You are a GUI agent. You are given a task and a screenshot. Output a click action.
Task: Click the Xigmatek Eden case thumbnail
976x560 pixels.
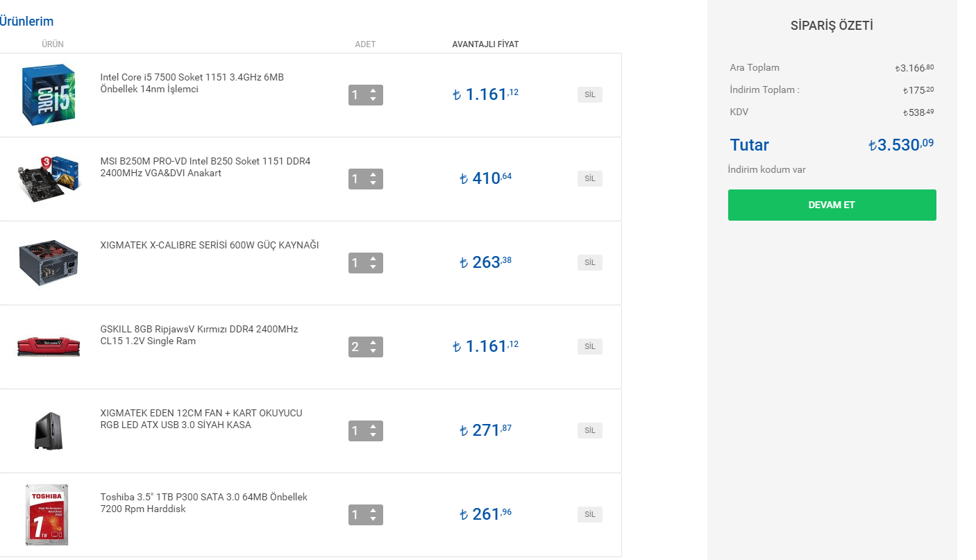pyautogui.click(x=49, y=431)
